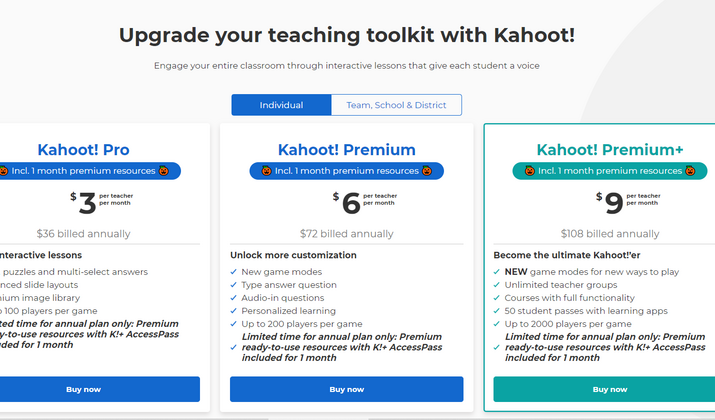Click Buy now for Kahoot! Premium
The image size is (715, 420).
click(347, 389)
